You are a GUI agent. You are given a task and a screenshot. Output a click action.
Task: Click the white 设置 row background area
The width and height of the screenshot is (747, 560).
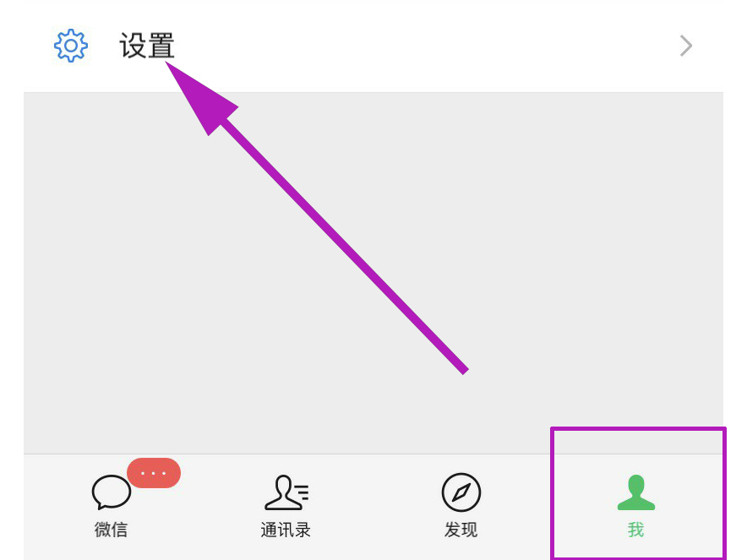click(373, 46)
